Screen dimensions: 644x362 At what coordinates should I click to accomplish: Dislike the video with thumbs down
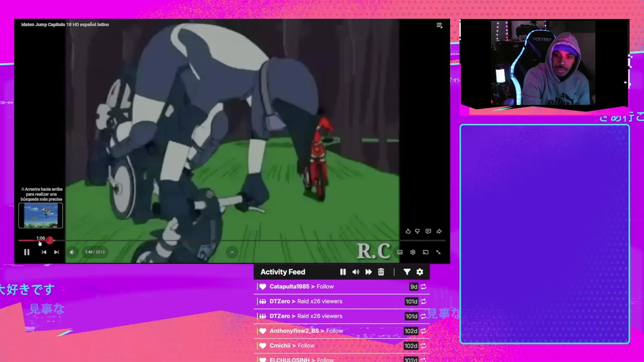tap(417, 231)
